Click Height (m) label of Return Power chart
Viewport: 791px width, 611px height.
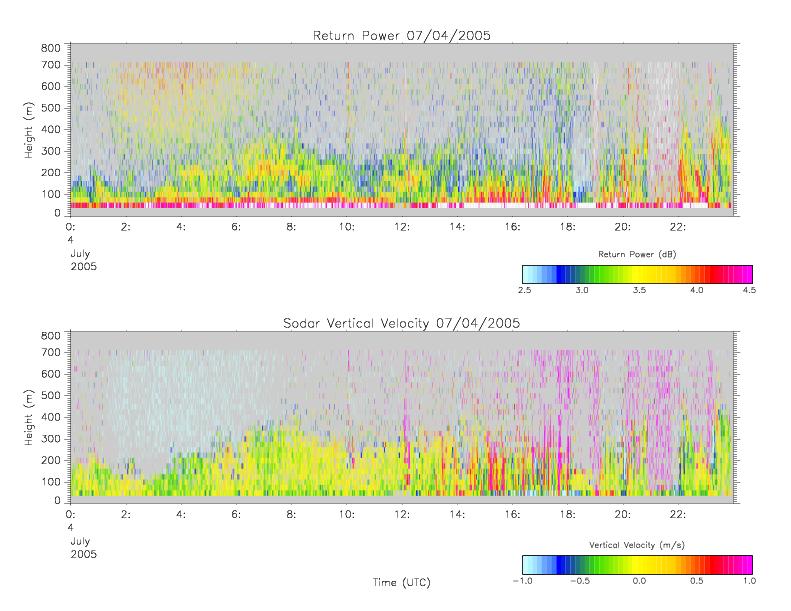point(29,130)
